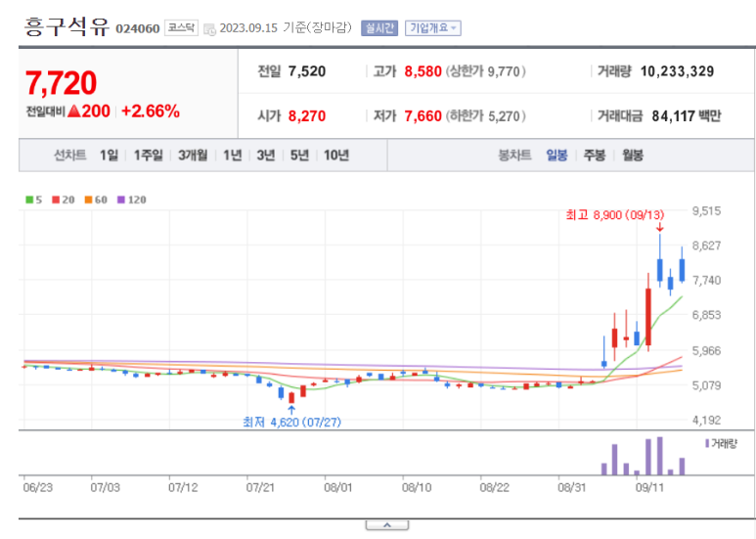Click the 시가 opening price 8,270

tap(307, 116)
